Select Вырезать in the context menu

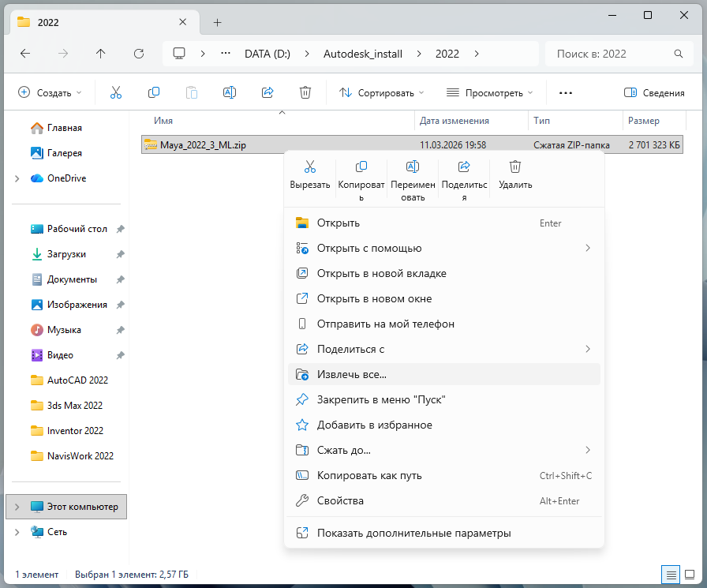pyautogui.click(x=310, y=175)
